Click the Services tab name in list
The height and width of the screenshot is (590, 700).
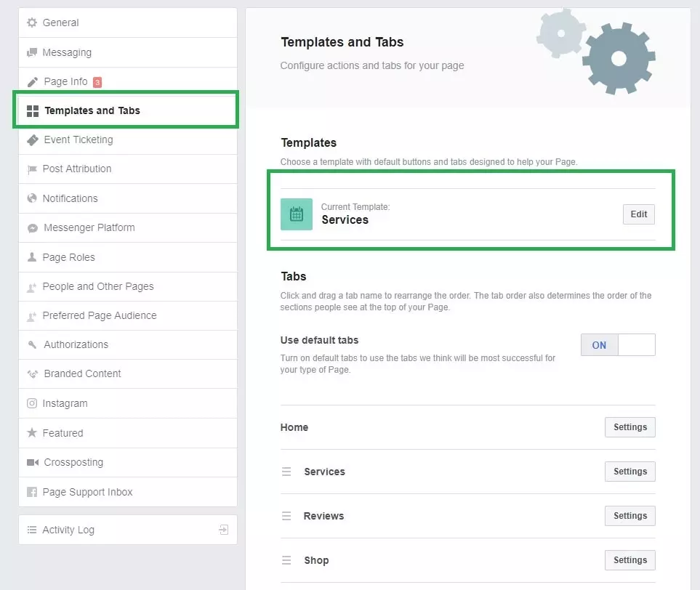(324, 472)
